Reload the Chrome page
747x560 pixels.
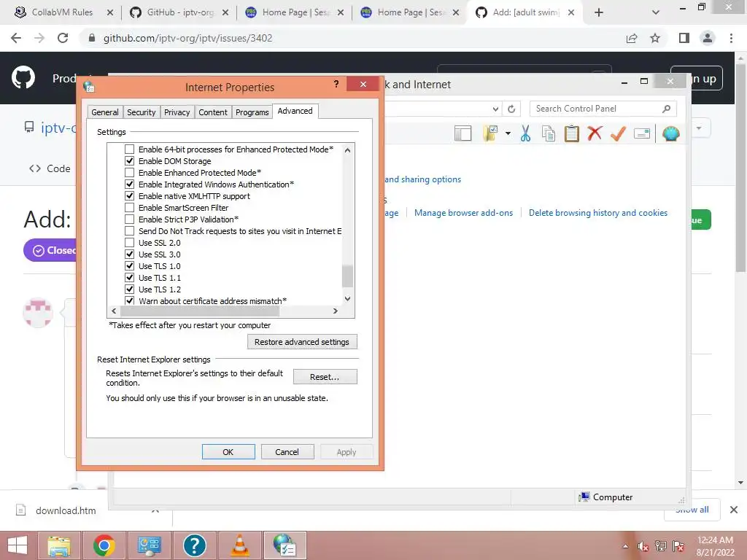tap(63, 38)
